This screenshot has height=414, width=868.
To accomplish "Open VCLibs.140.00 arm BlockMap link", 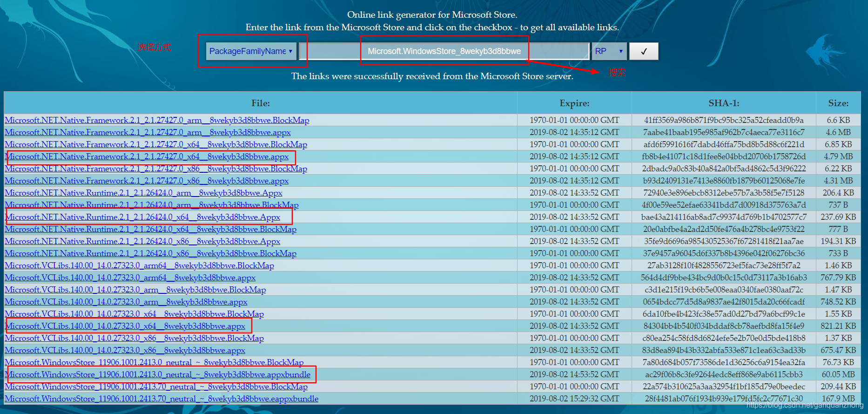I will (135, 290).
